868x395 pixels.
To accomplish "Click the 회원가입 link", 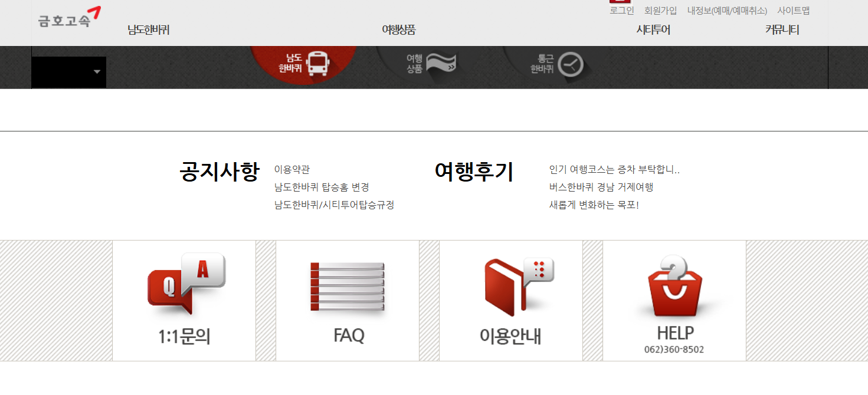I will pos(661,11).
